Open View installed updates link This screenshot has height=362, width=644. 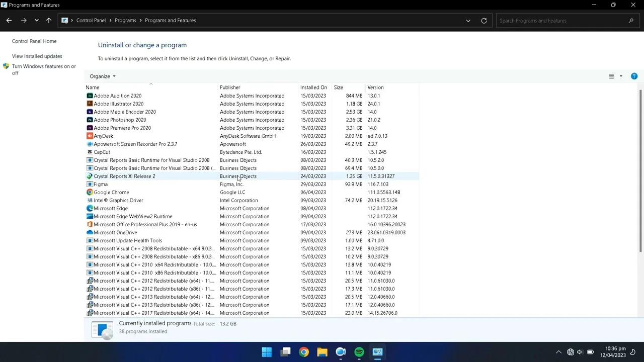tap(37, 56)
